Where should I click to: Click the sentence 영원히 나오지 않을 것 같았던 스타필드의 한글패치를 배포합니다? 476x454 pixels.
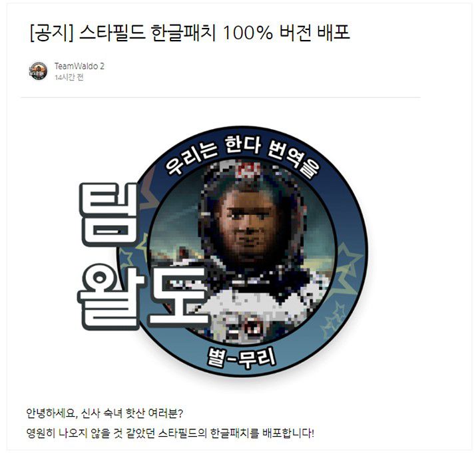(170, 433)
